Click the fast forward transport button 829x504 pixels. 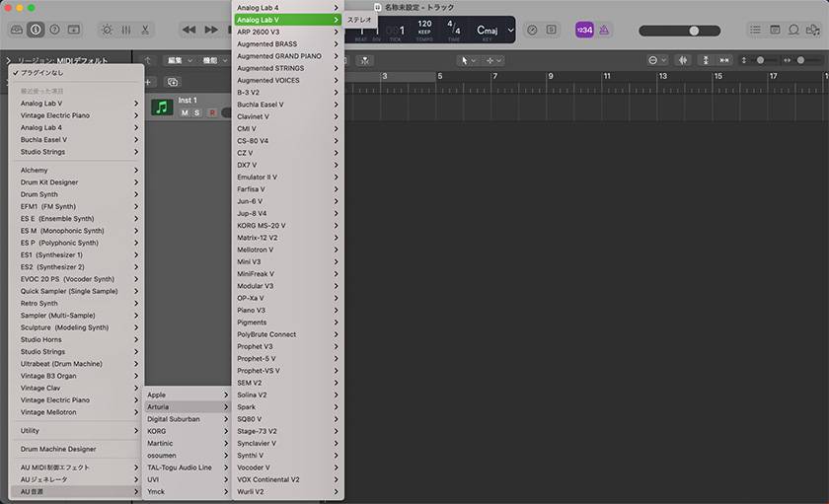(210, 30)
